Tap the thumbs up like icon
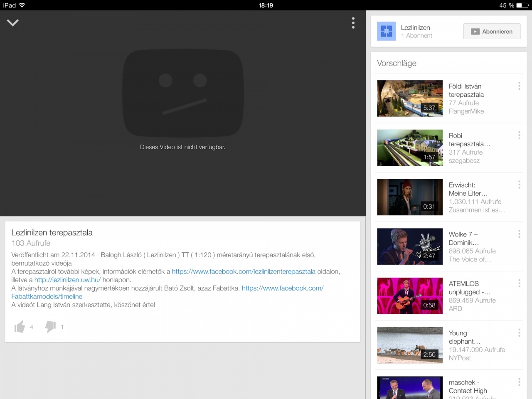Image resolution: width=532 pixels, height=399 pixels. (x=20, y=327)
